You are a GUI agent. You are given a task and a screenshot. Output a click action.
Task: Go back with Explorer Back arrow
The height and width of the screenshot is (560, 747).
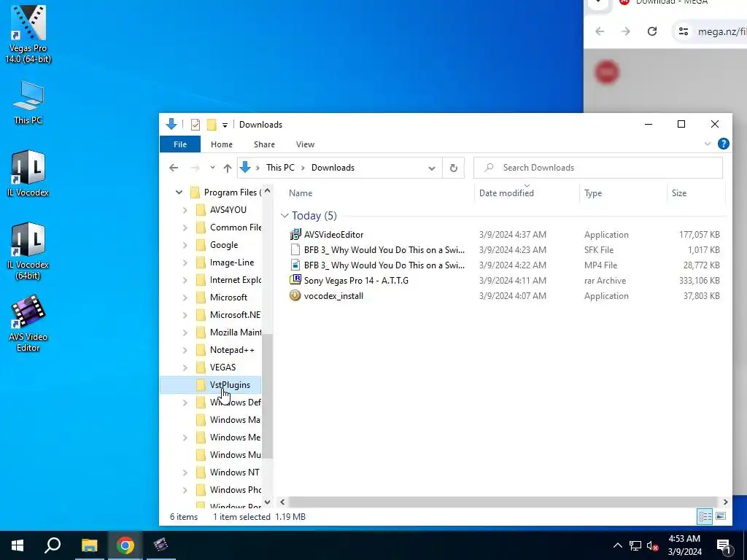pyautogui.click(x=174, y=168)
